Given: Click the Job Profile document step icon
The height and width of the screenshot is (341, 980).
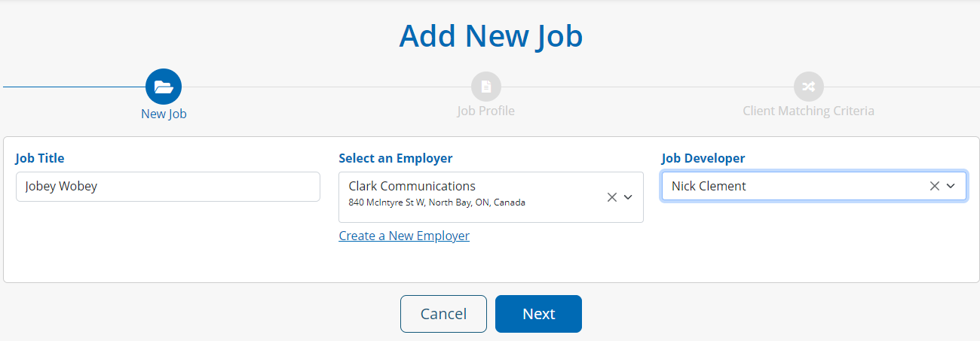Looking at the screenshot, I should (486, 87).
